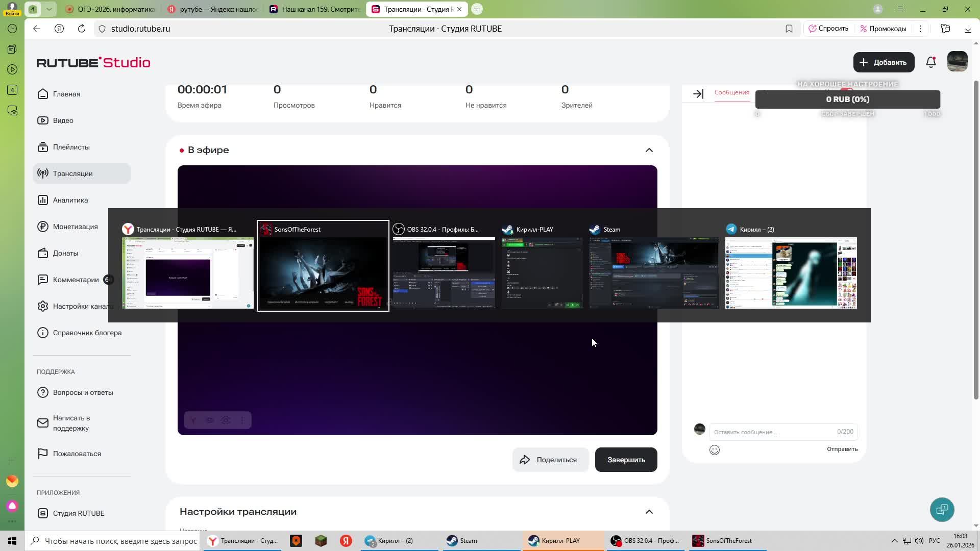Viewport: 980px width, 551px height.
Task: Open the support chat floating icon
Action: pos(942,509)
